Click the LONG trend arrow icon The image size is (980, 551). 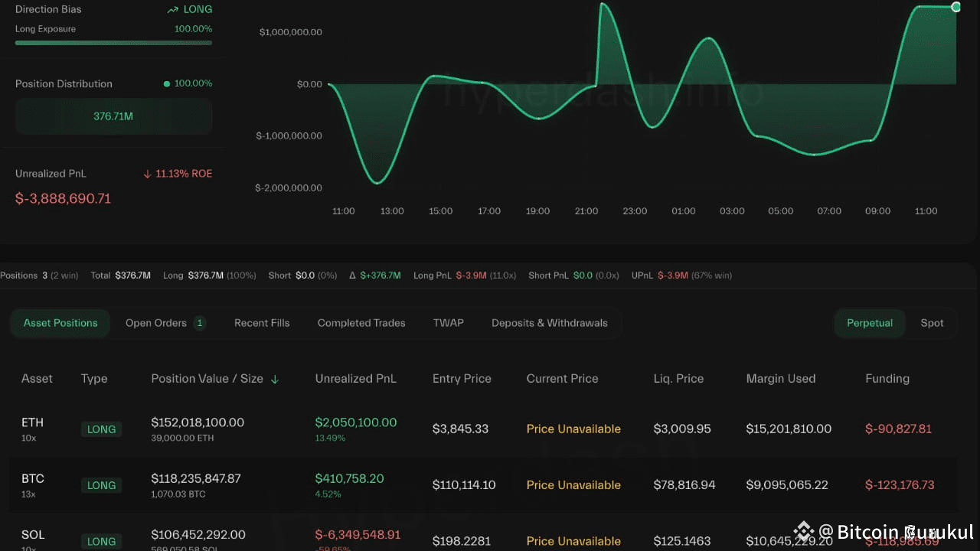click(173, 10)
